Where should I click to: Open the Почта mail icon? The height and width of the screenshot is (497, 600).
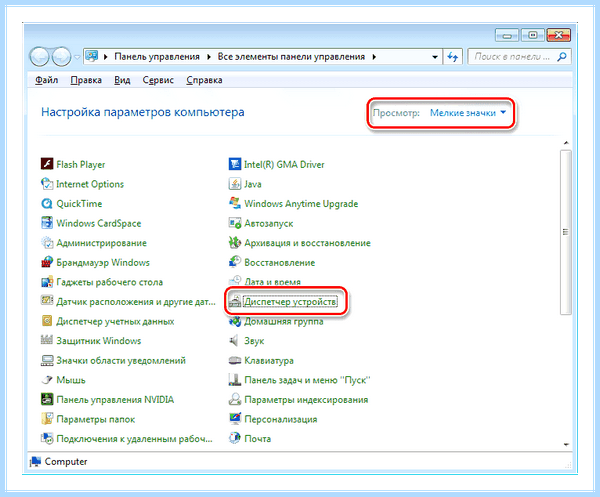click(235, 438)
